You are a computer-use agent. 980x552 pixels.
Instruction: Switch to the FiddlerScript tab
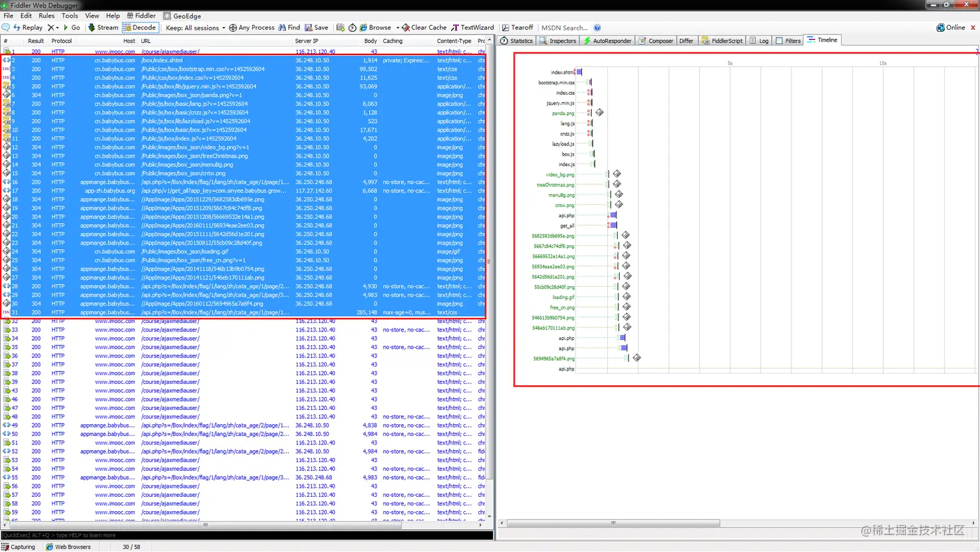click(x=721, y=41)
